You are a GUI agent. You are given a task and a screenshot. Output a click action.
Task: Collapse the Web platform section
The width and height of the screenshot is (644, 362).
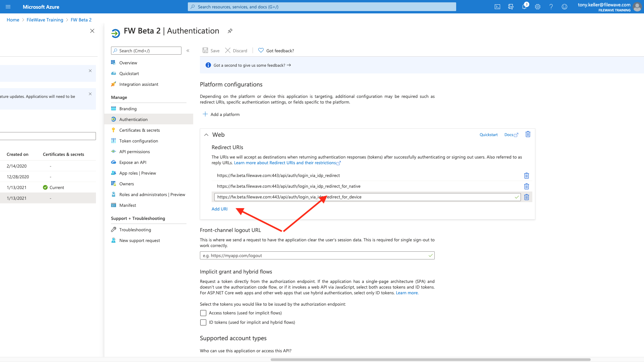206,135
